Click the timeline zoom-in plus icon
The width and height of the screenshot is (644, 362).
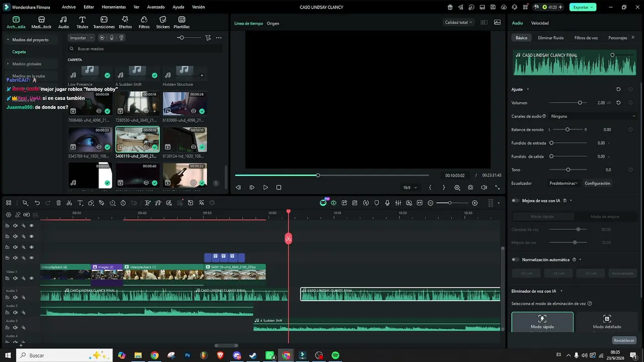click(x=474, y=203)
